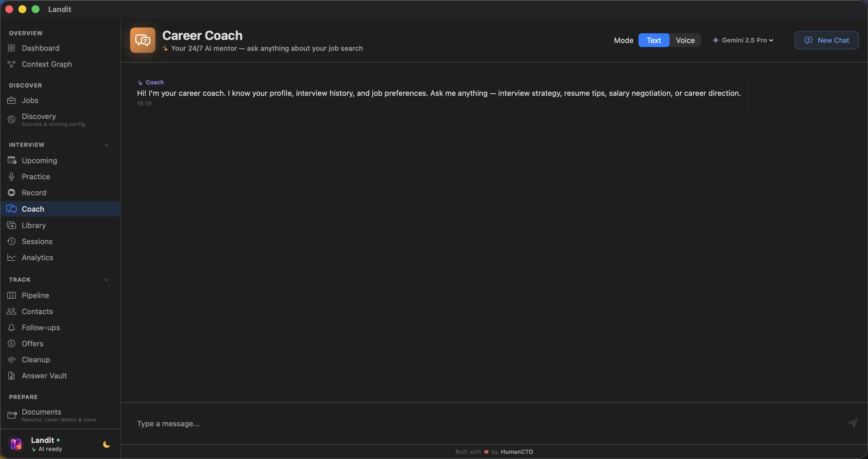868x459 pixels.
Task: Open the Pipeline tracker
Action: pyautogui.click(x=35, y=295)
